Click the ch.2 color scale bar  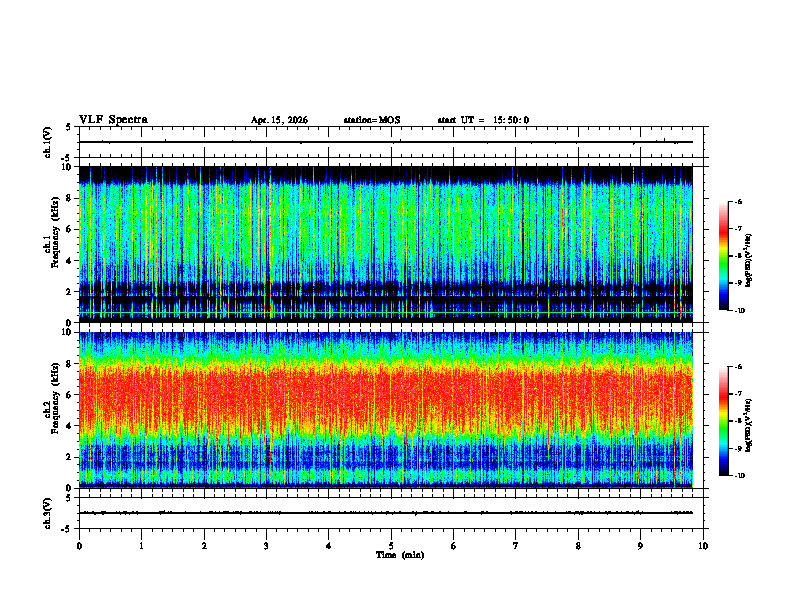723,421
